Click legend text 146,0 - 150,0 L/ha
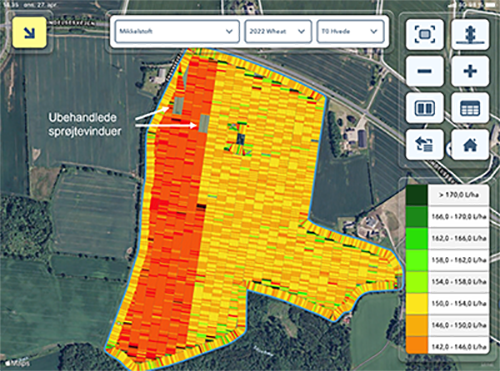Image resolution: width=500 pixels, height=371 pixels. (x=459, y=325)
